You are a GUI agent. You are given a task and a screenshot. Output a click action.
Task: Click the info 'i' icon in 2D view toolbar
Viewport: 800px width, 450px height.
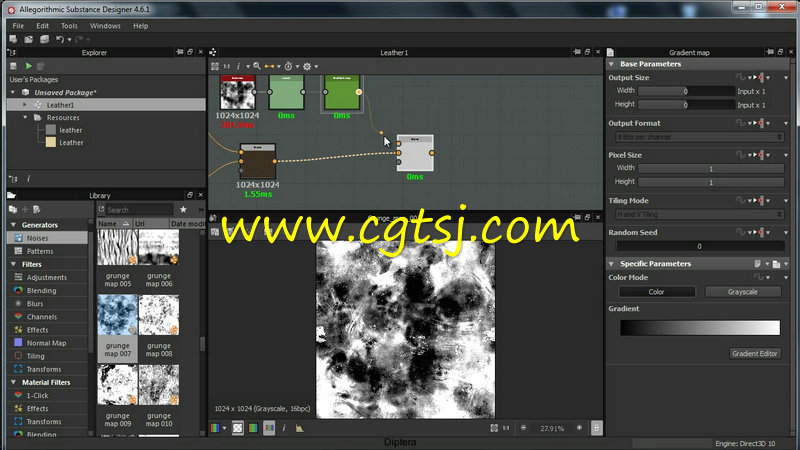click(284, 428)
